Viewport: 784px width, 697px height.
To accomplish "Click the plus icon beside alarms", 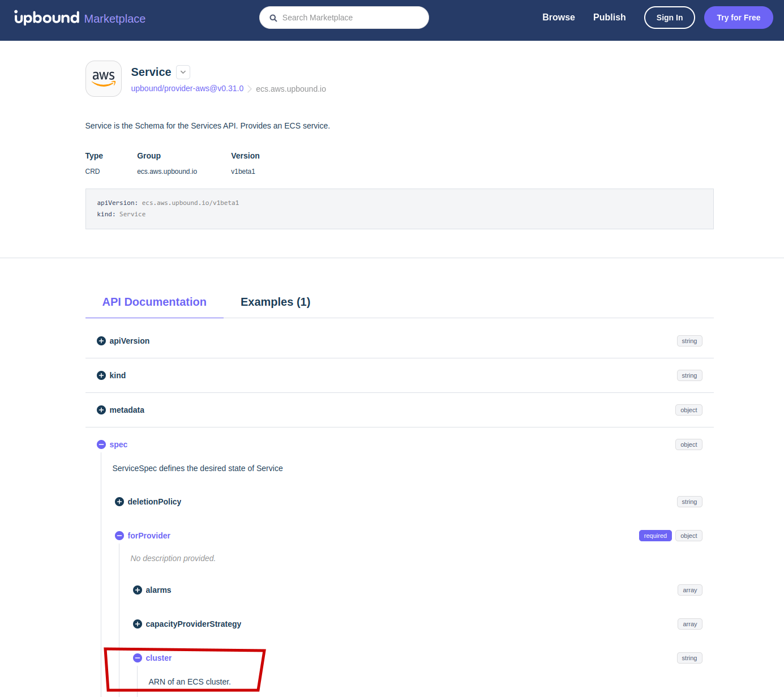I will pos(138,589).
